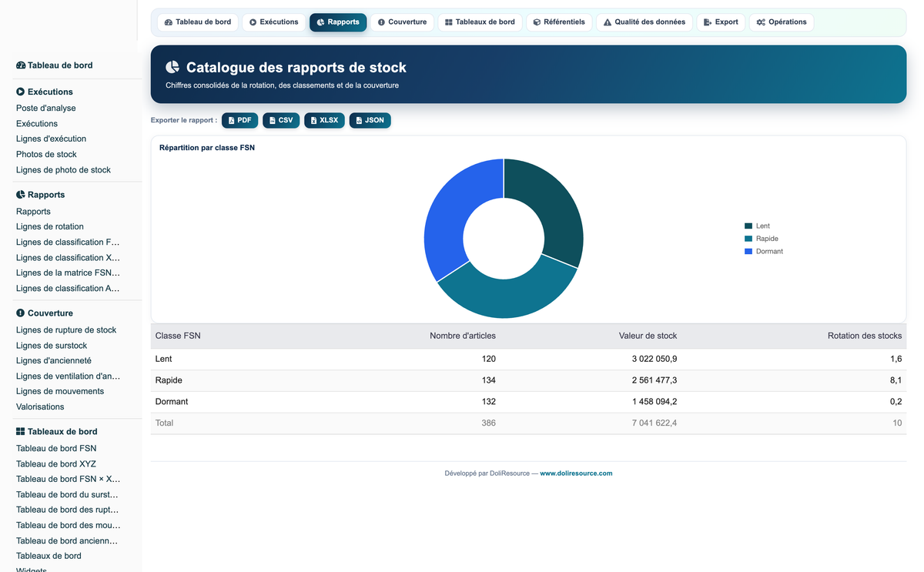Click the gauge icon in the top Tableau de bord tab

(169, 22)
